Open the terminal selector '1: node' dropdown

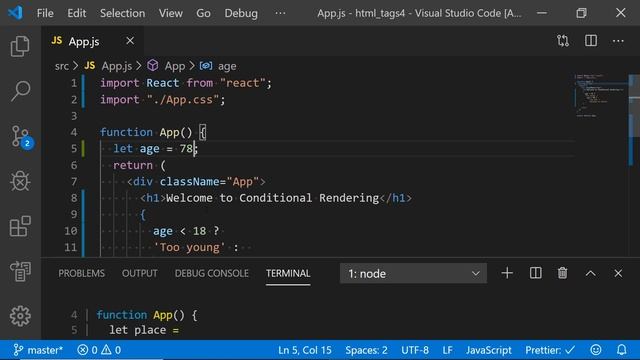point(413,273)
